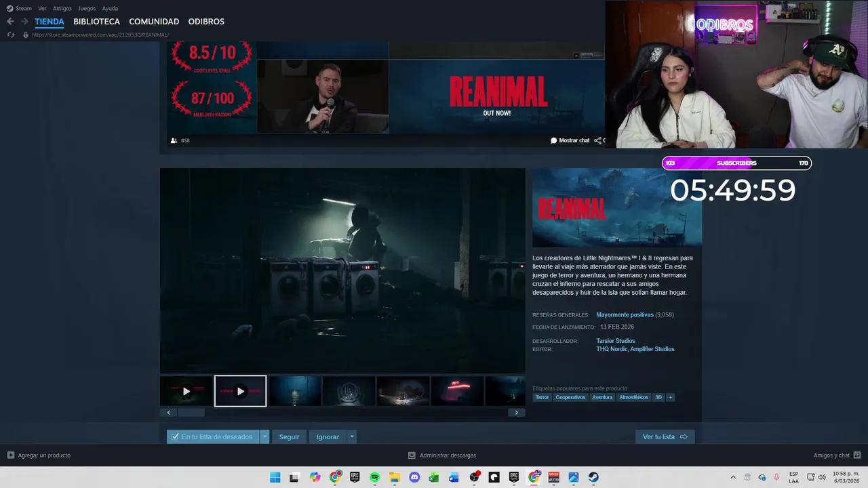Click the media strip scrollbar handle
Screen dimensions: 868x488
point(191,412)
